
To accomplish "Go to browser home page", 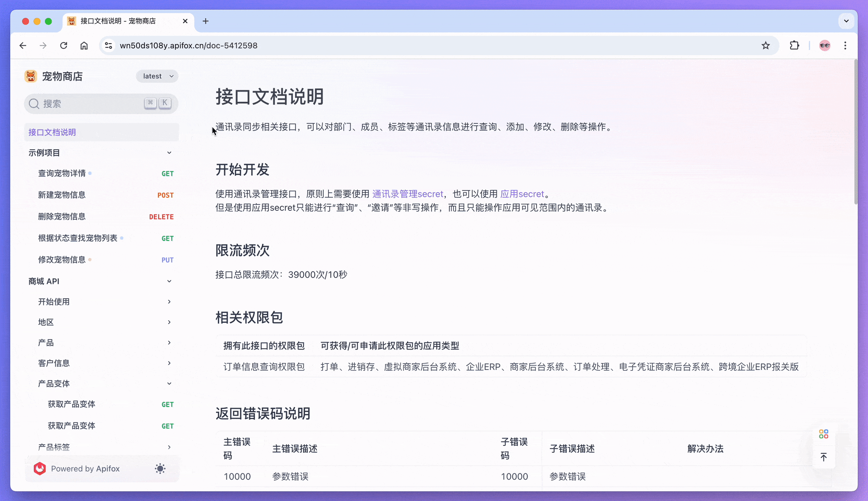I will 84,45.
